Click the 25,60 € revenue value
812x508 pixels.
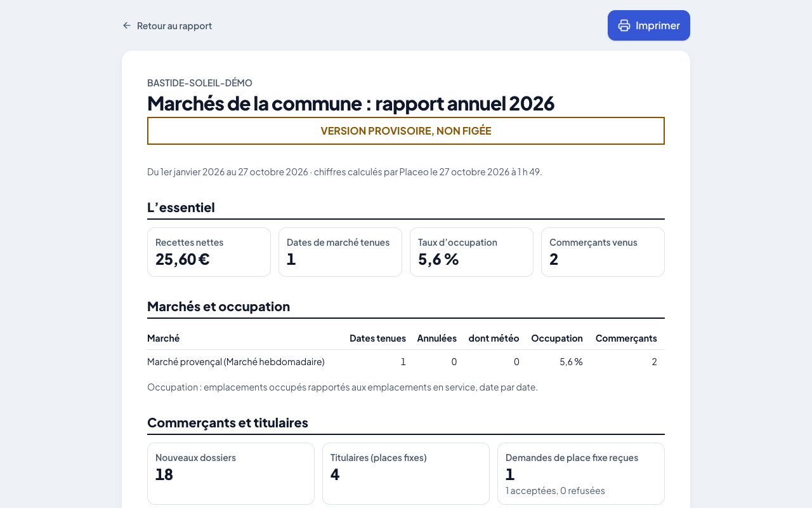[183, 259]
